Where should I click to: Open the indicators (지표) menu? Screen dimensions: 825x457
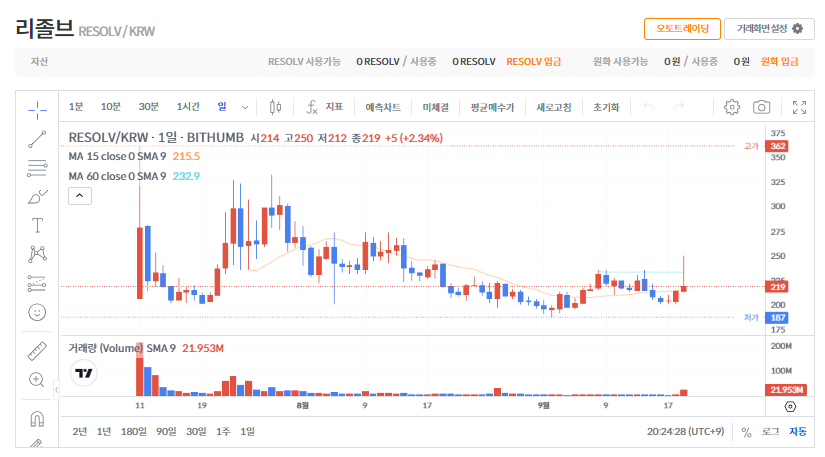pyautogui.click(x=325, y=107)
